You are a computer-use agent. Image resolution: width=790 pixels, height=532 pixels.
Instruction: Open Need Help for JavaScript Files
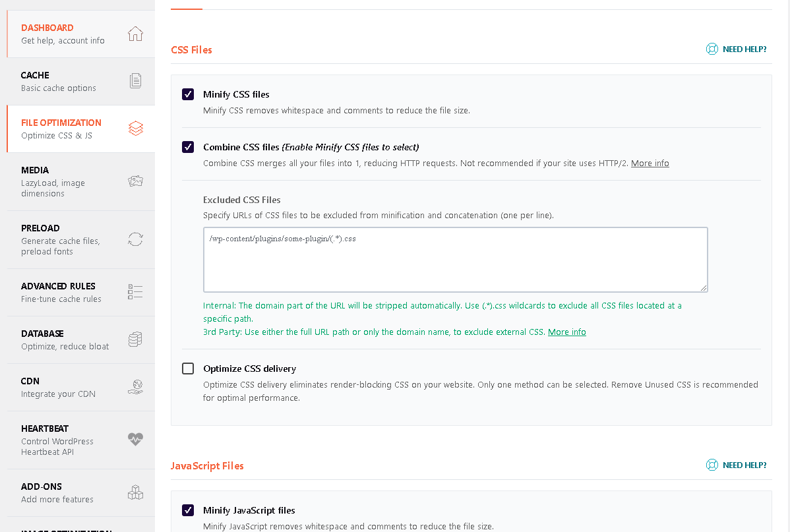(x=737, y=465)
